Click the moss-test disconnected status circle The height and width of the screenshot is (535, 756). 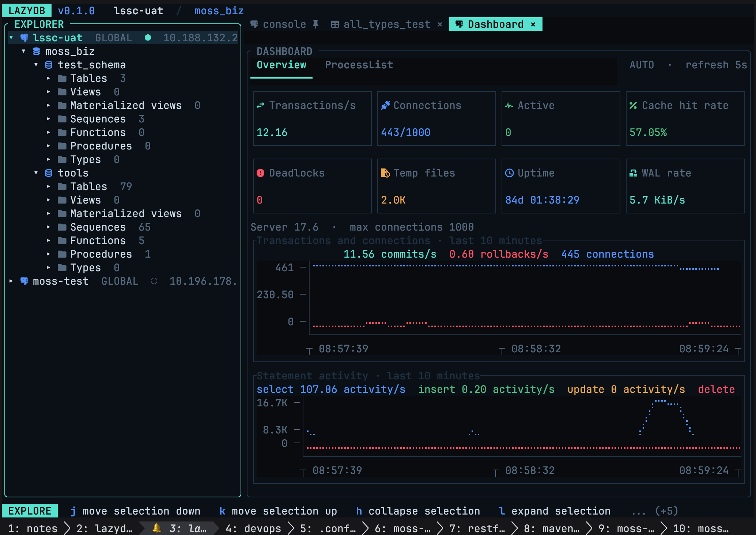154,281
